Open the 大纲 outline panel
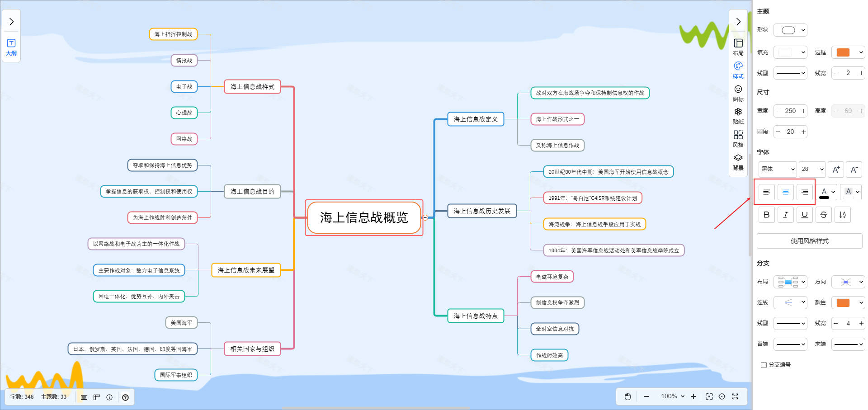Viewport: 868px width, 410px height. click(11, 47)
